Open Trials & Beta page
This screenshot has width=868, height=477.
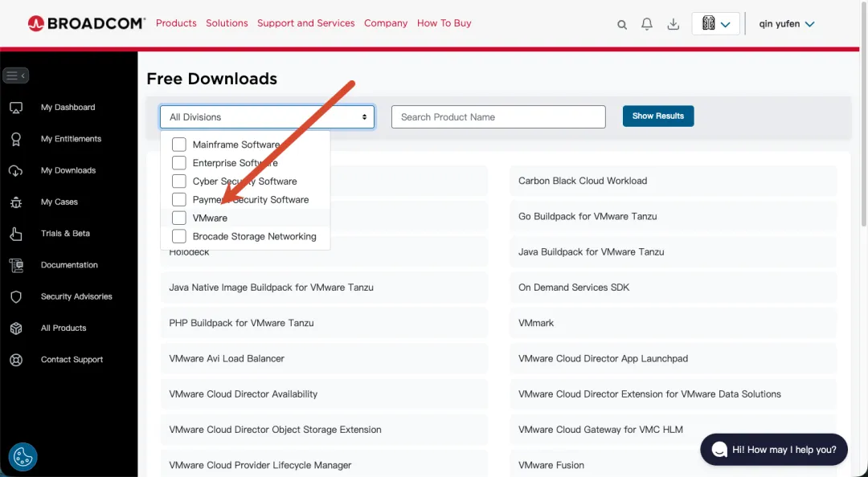click(65, 234)
